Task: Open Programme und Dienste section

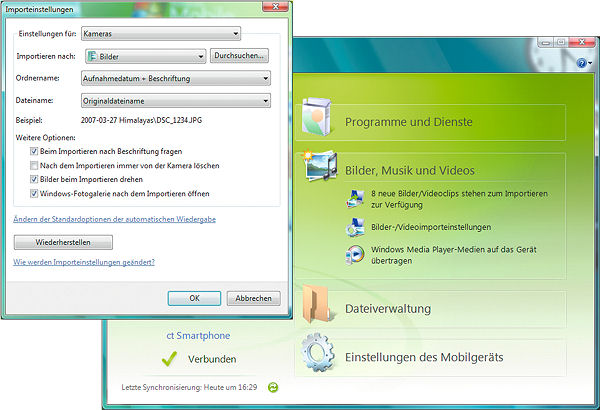Action: [430, 122]
